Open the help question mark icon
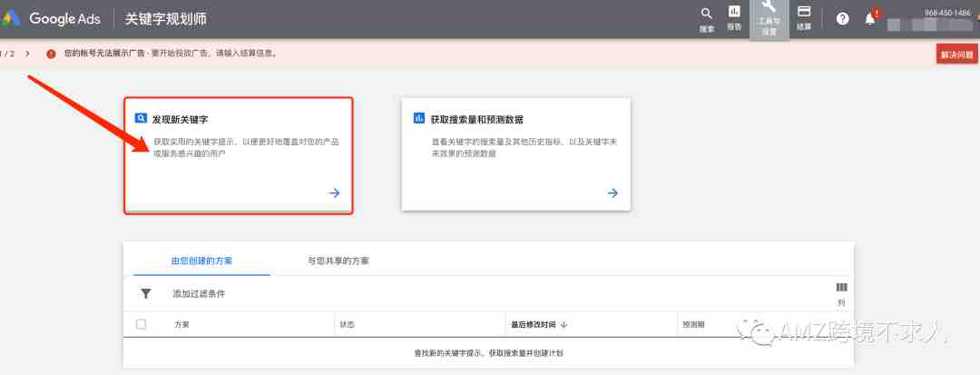This screenshot has width=980, height=375. [842, 19]
